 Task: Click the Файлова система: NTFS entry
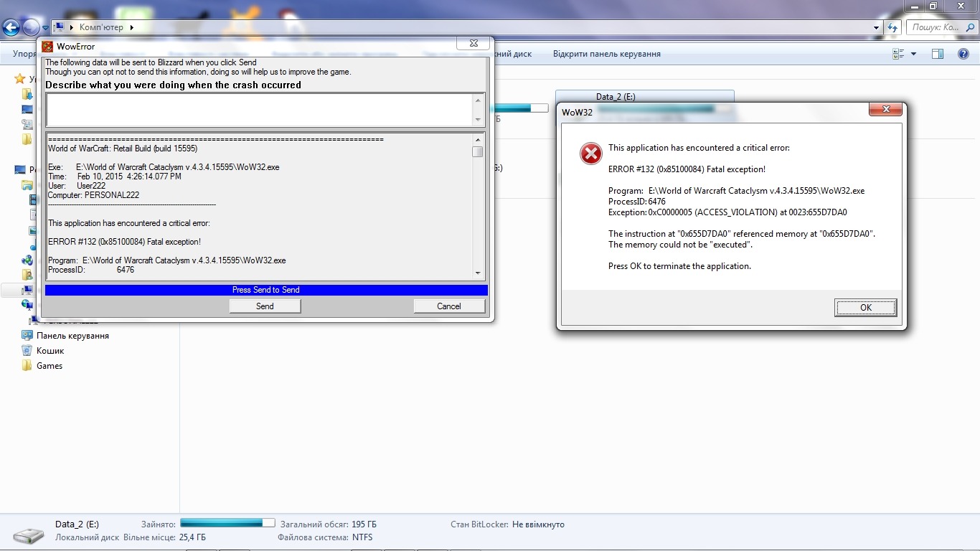[325, 537]
